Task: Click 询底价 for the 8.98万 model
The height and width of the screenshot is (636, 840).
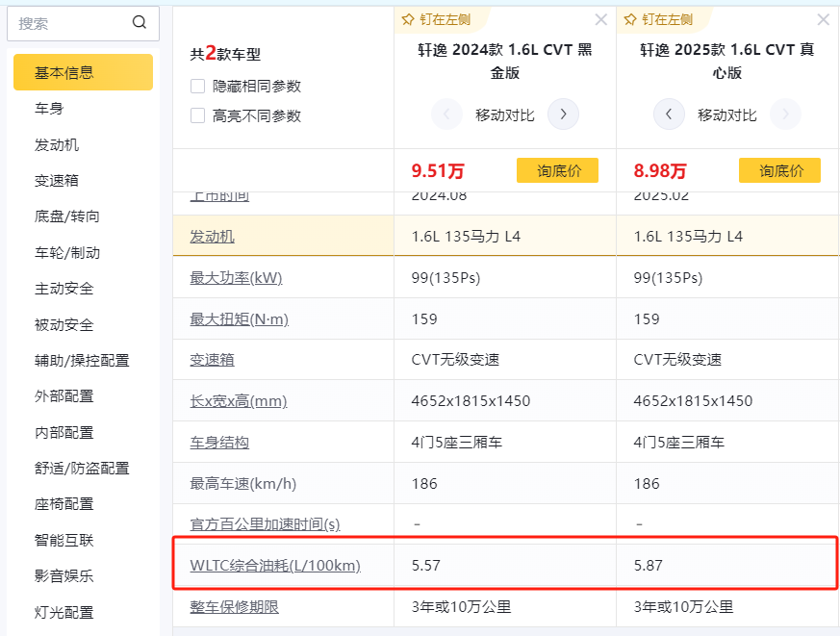Action: (779, 170)
